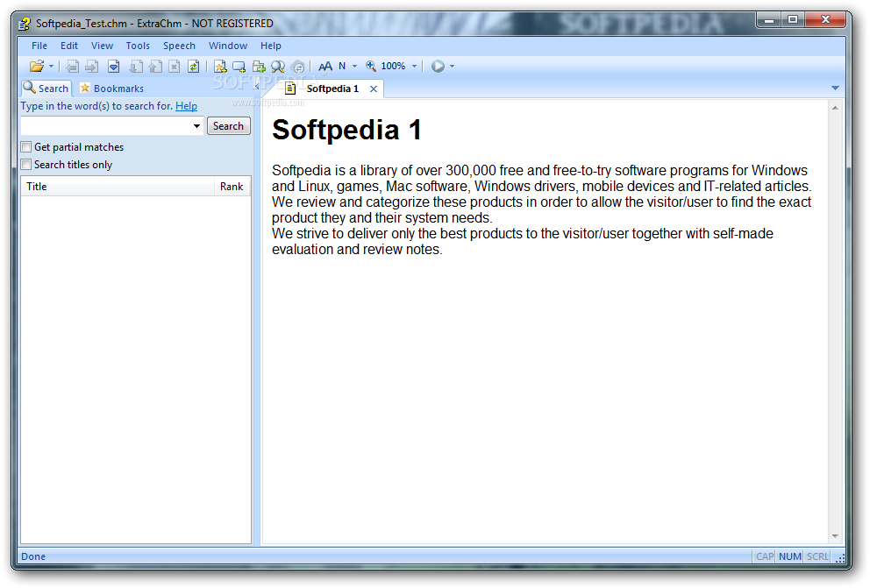This screenshot has height=588, width=870.
Task: Open the Edit menu
Action: point(69,46)
